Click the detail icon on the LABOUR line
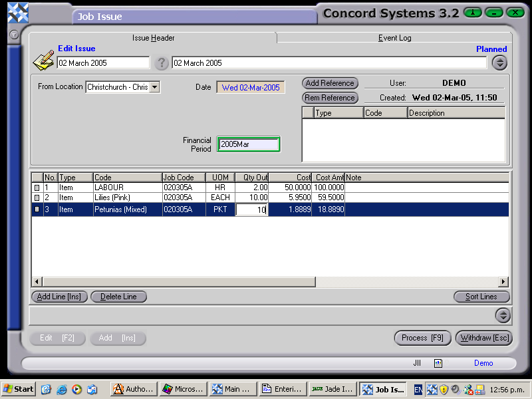The height and width of the screenshot is (399, 532). click(x=39, y=187)
